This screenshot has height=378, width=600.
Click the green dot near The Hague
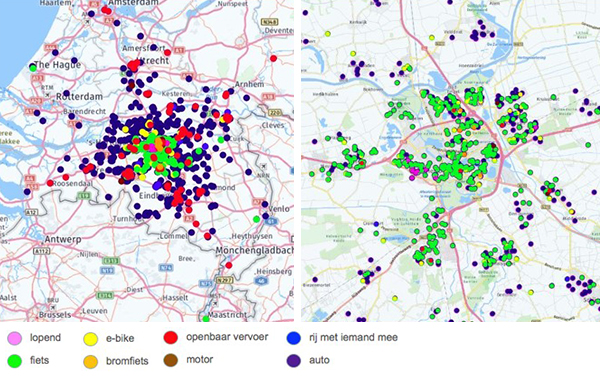(x=33, y=68)
